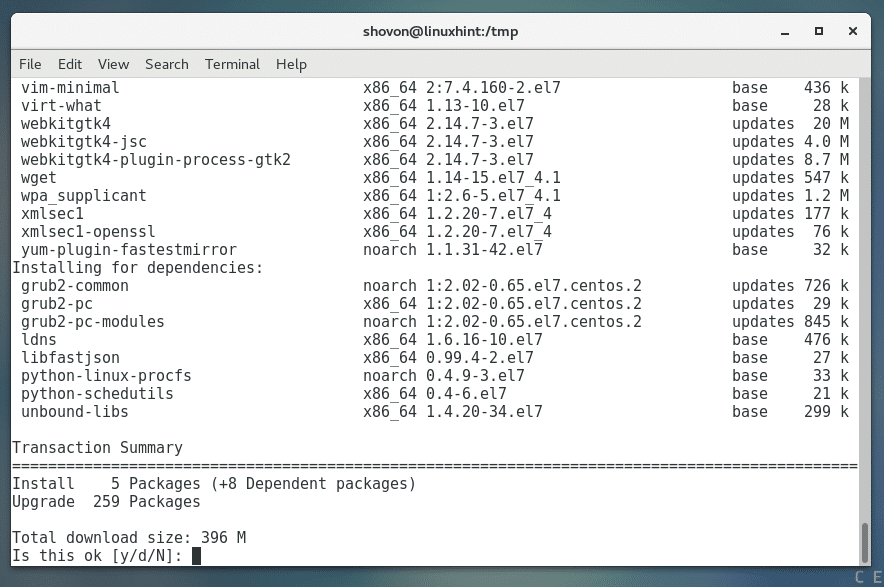Viewport: 884px width, 587px height.
Task: Click the webkitgtk4-plugin-process-gtk2 package name
Action: point(156,160)
